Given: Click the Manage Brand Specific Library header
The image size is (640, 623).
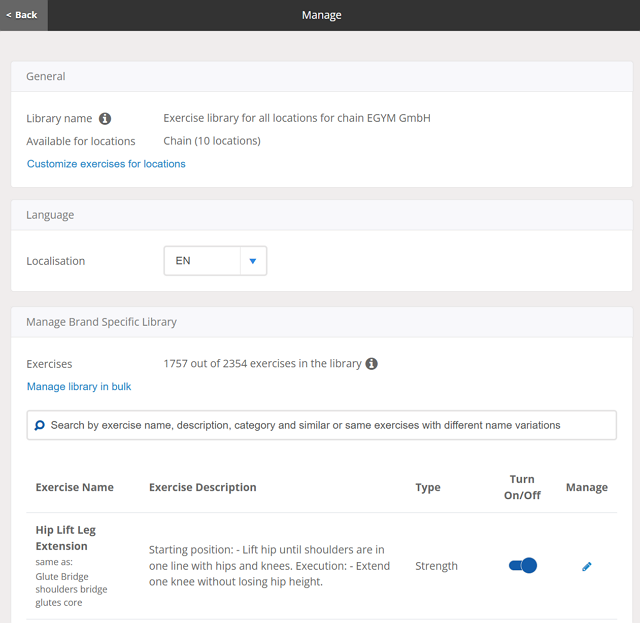Looking at the screenshot, I should (x=102, y=322).
